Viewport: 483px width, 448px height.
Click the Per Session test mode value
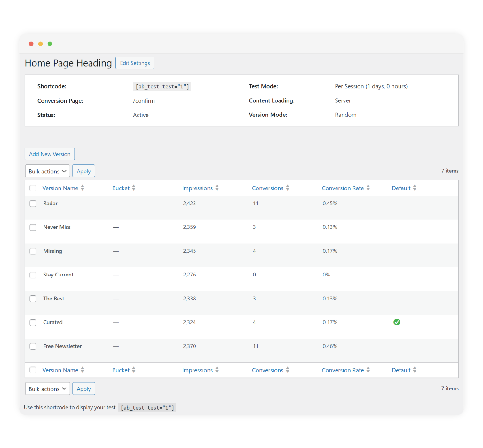tap(371, 86)
